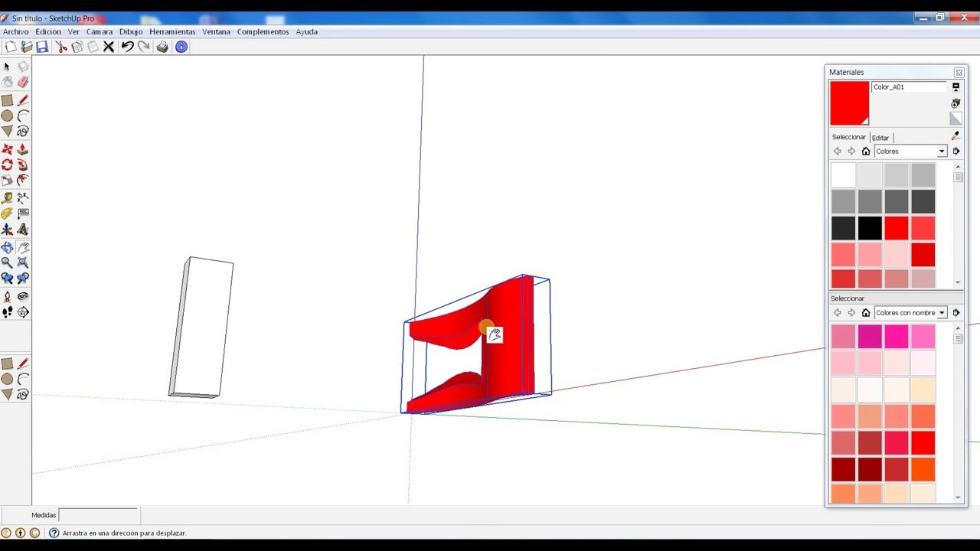This screenshot has width=980, height=551.
Task: Print the model with printer icon
Action: point(162,47)
